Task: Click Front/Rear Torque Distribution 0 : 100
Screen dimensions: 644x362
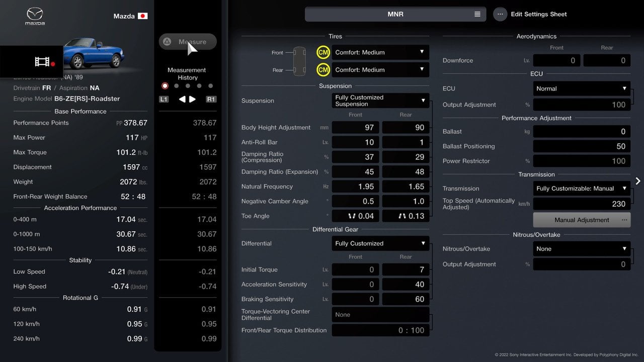Action: 381,330
